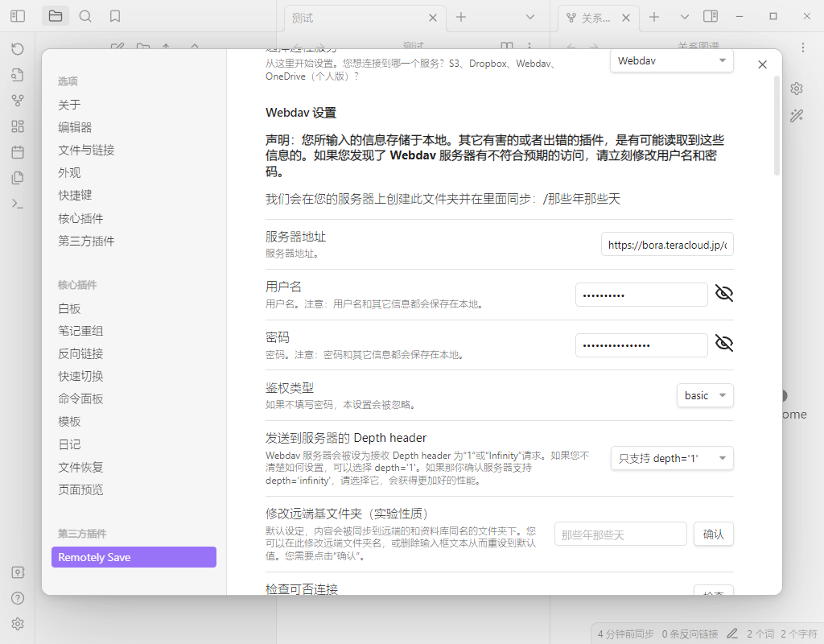Open settings gear icon at bottom left
Screen dimensions: 824x644
[18, 624]
